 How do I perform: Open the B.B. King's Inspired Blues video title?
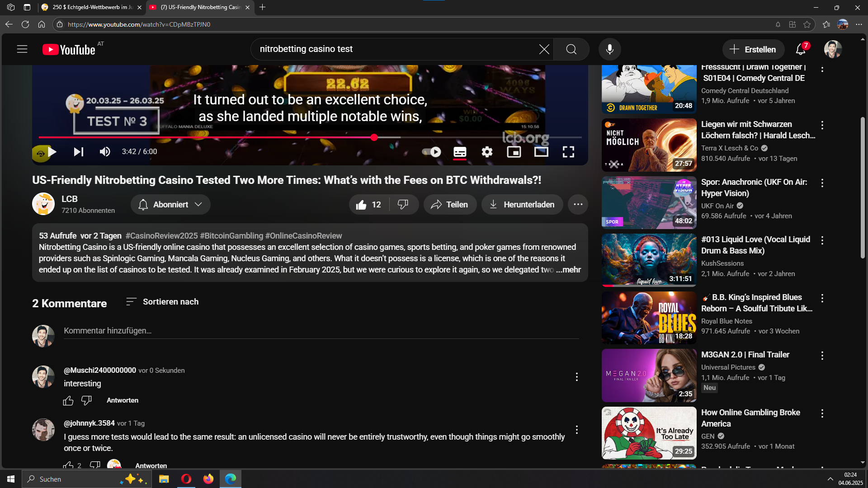(757, 303)
